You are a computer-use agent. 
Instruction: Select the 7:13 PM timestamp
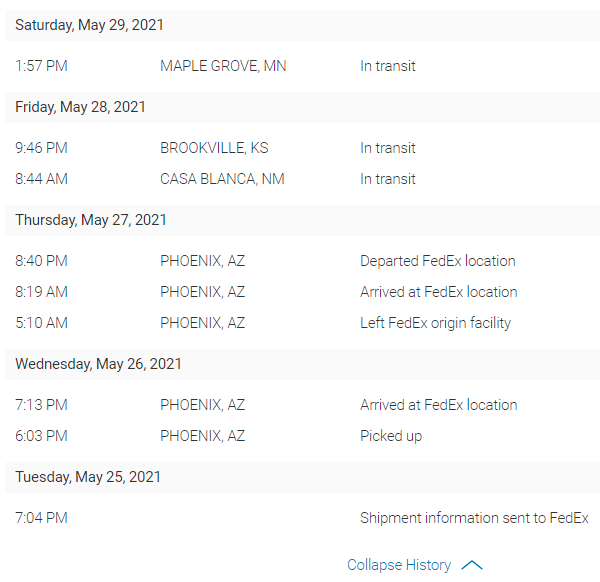click(41, 405)
